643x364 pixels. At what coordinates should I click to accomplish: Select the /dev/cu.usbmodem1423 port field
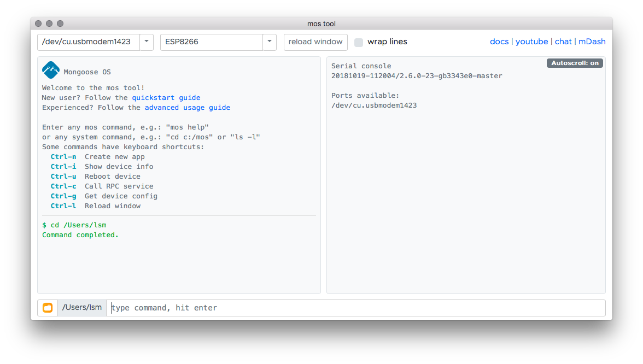pyautogui.click(x=89, y=42)
